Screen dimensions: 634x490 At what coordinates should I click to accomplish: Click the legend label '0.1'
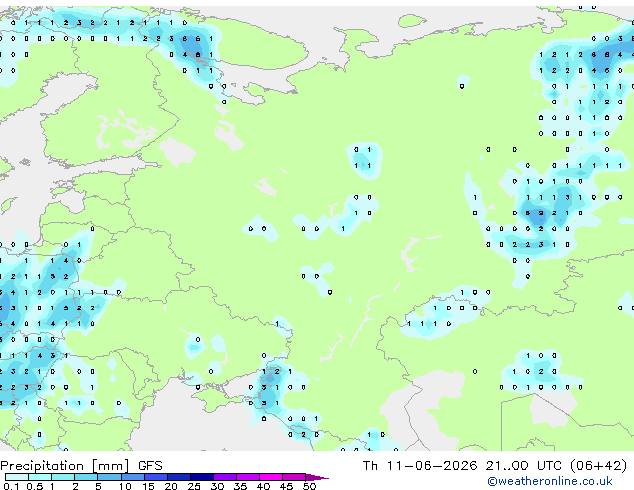(x=11, y=486)
